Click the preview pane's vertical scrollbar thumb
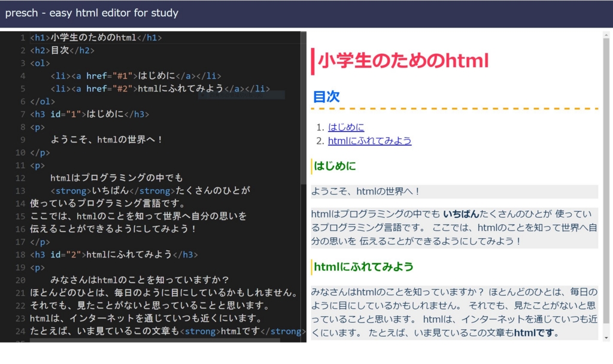Image resolution: width=613 pixels, height=364 pixels. point(606,181)
